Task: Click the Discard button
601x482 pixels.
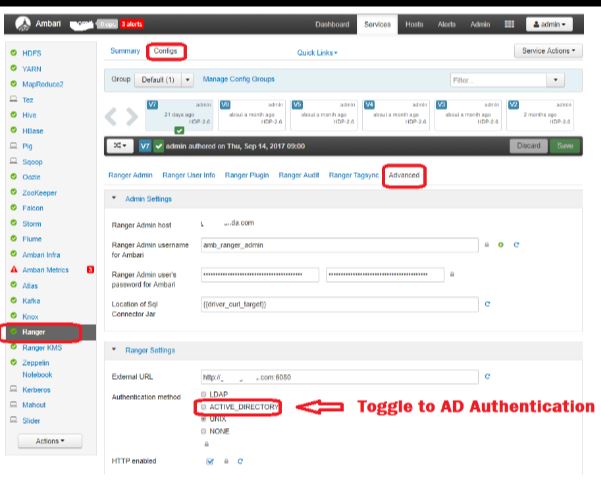Action: pos(529,146)
